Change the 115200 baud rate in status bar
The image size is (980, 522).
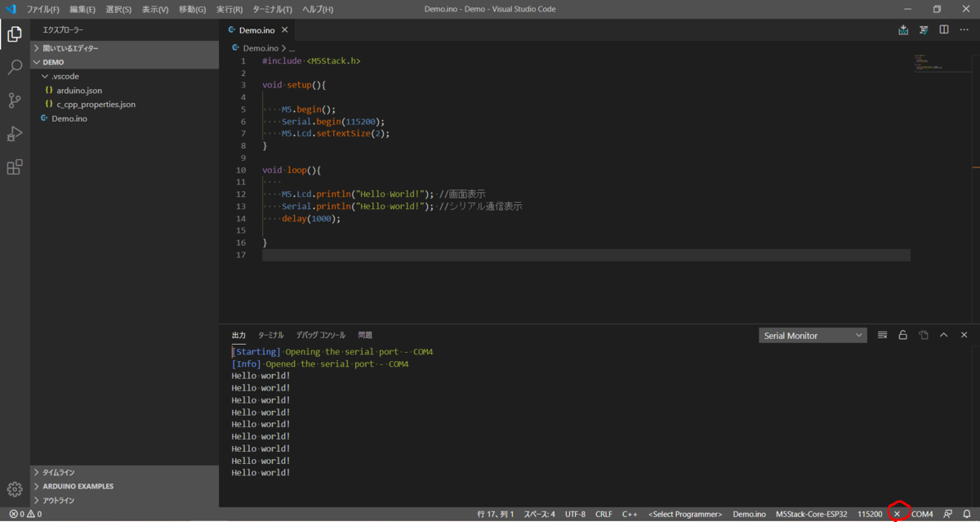[x=870, y=515]
